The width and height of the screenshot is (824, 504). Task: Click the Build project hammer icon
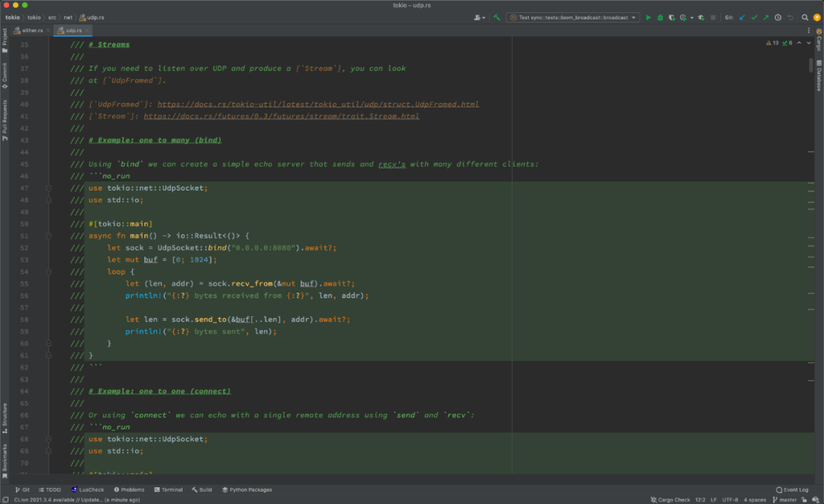coord(497,18)
